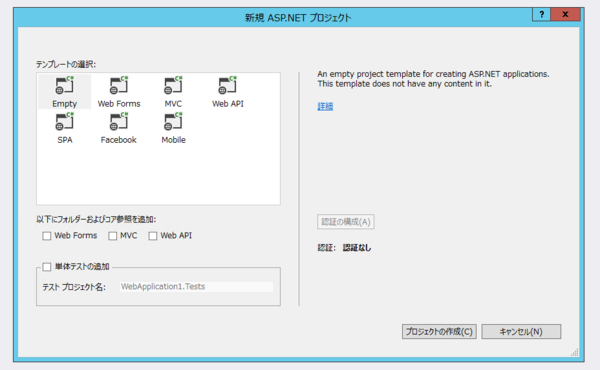Cancel with the キャンセル(N) button
Screen dimensions: 600x370
pyautogui.click(x=521, y=331)
